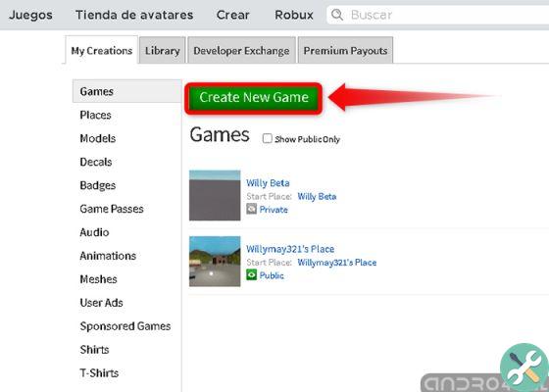Screen dimensions: 549x392
Task: Open Willymay321's Place start place link
Action: pos(337,263)
